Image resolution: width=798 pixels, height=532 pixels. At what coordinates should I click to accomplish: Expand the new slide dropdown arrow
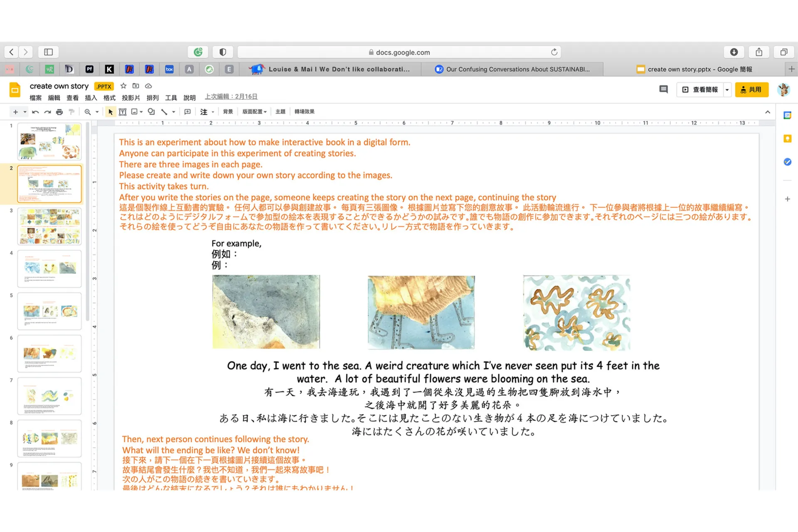coord(25,112)
